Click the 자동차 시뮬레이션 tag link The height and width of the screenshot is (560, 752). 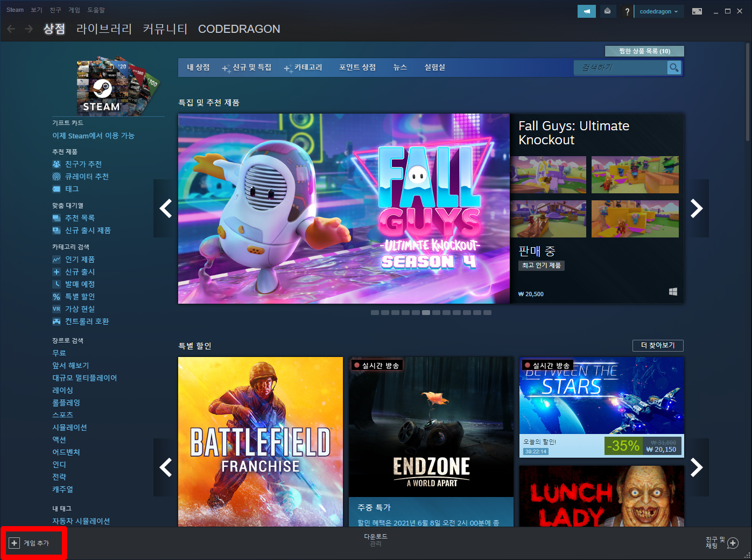pyautogui.click(x=81, y=521)
